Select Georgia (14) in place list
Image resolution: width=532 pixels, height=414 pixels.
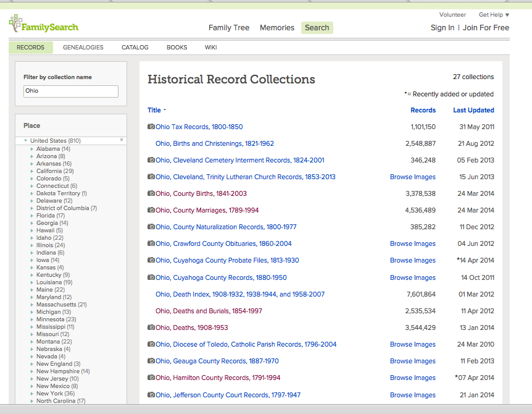[52, 223]
